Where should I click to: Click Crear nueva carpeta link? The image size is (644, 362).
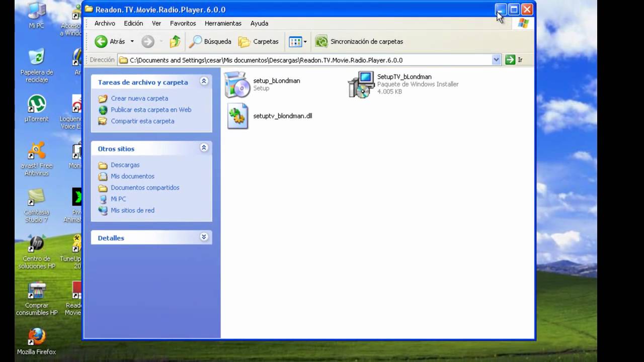tap(139, 99)
